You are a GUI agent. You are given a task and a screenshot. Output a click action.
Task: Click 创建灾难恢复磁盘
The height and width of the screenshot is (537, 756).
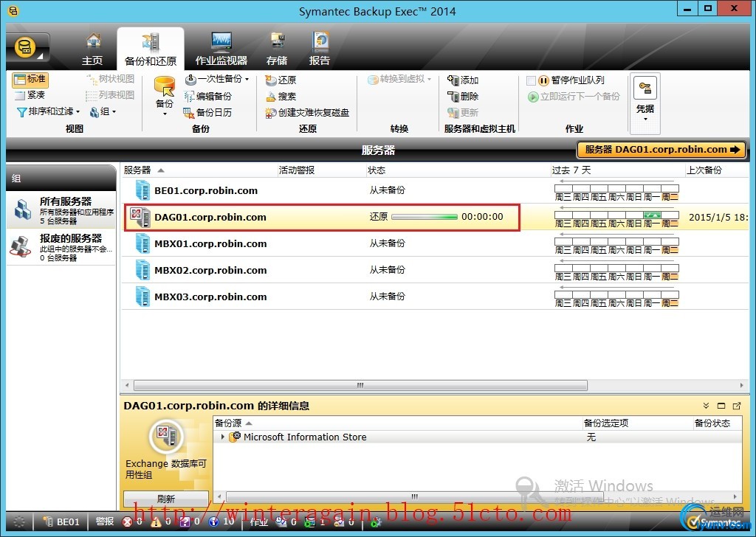(307, 113)
